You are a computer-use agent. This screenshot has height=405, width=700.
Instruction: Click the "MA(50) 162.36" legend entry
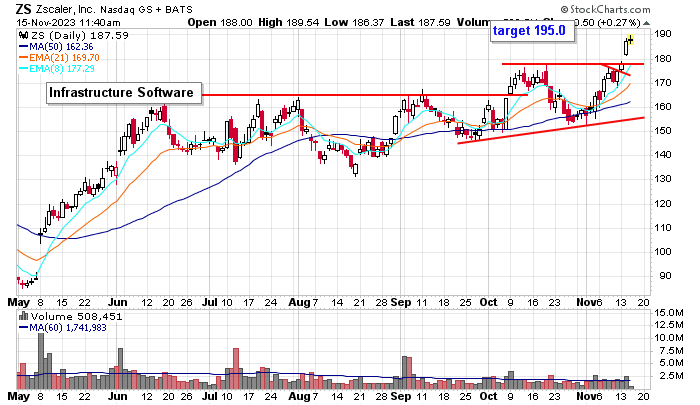pos(61,47)
